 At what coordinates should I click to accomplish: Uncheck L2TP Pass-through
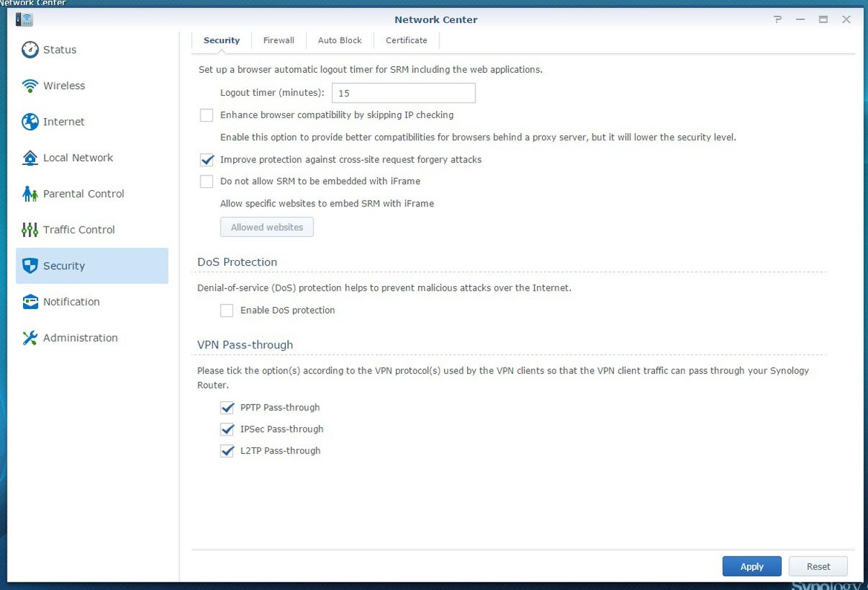tap(227, 451)
